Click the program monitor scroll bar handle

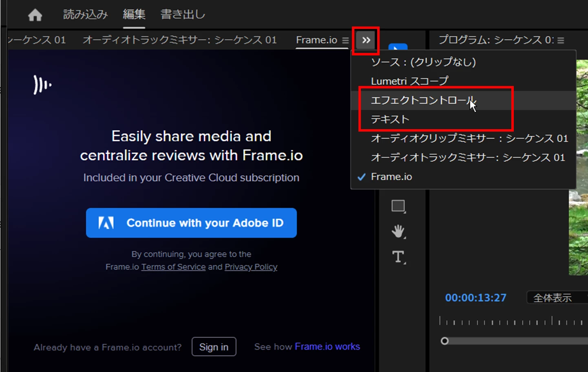445,341
